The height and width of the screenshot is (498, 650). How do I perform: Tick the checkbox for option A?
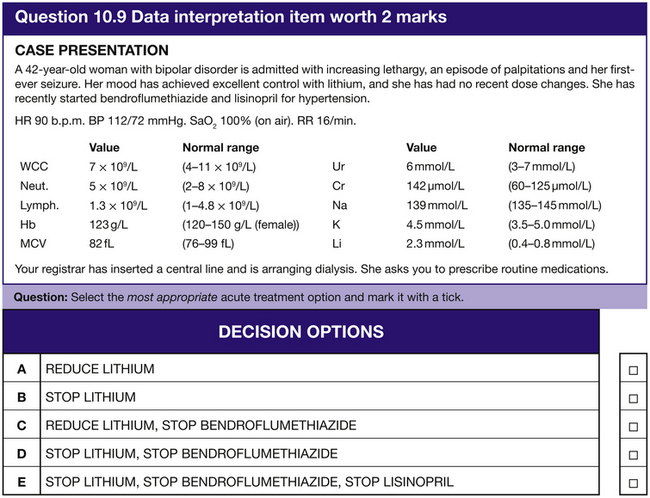pyautogui.click(x=632, y=369)
